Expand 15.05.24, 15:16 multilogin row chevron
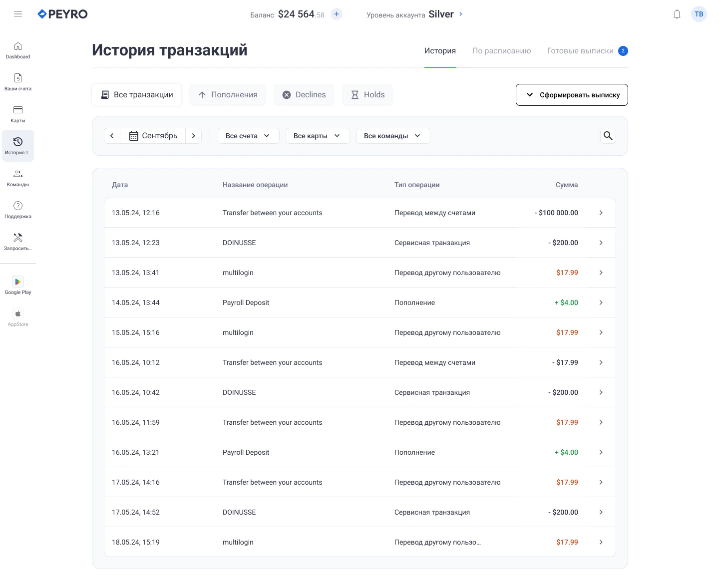Image resolution: width=719 pixels, height=588 pixels. (x=601, y=332)
